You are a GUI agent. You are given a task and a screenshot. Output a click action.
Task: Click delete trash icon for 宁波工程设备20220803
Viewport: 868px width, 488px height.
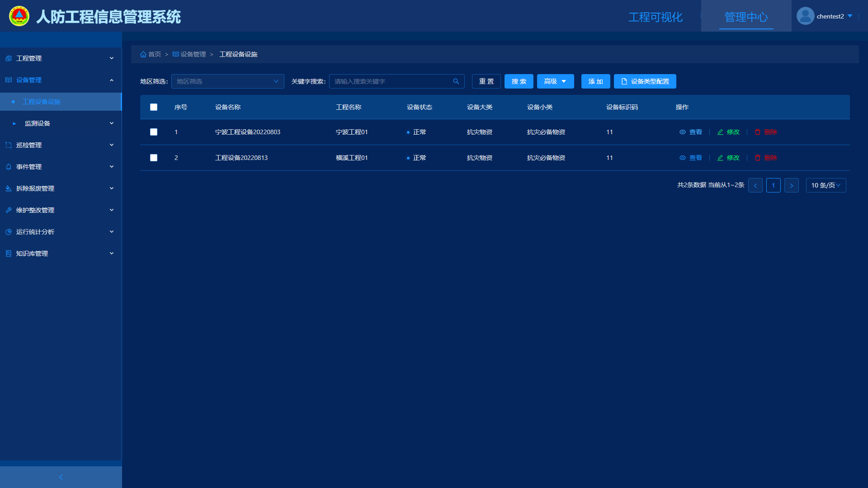[x=758, y=132]
